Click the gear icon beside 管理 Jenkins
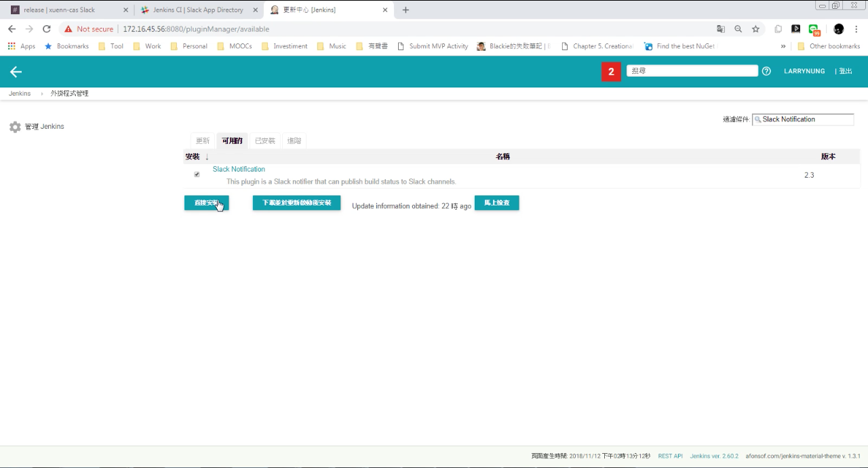The height and width of the screenshot is (468, 868). 15,127
